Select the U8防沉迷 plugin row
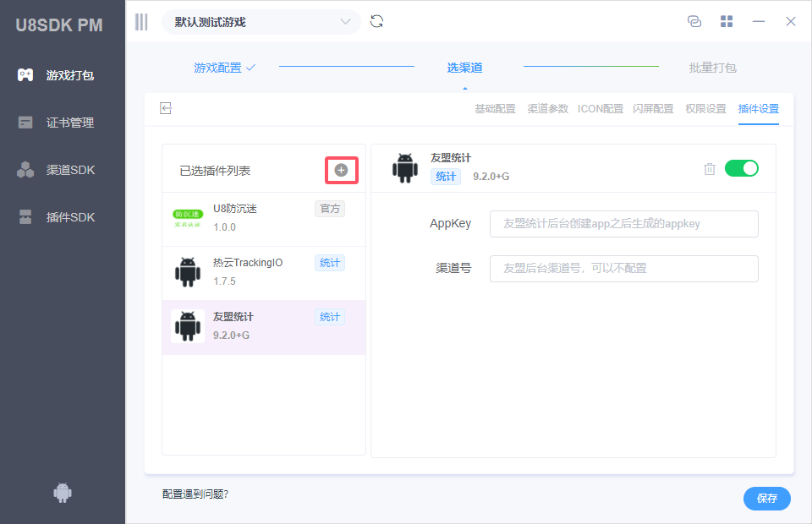 pyautogui.click(x=264, y=220)
